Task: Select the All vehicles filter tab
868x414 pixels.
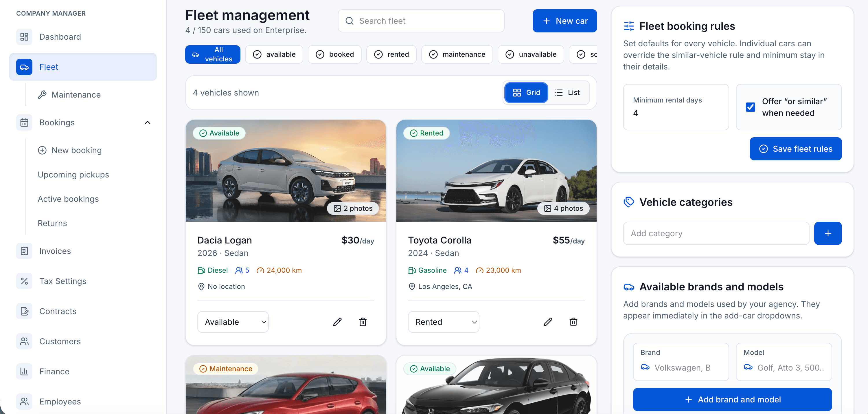Action: click(213, 54)
